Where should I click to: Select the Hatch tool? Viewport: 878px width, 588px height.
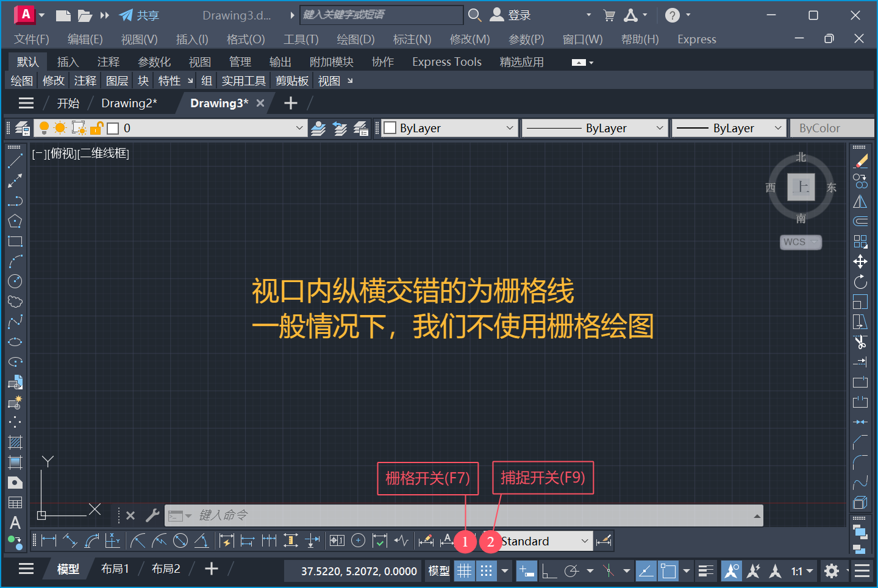(x=15, y=442)
